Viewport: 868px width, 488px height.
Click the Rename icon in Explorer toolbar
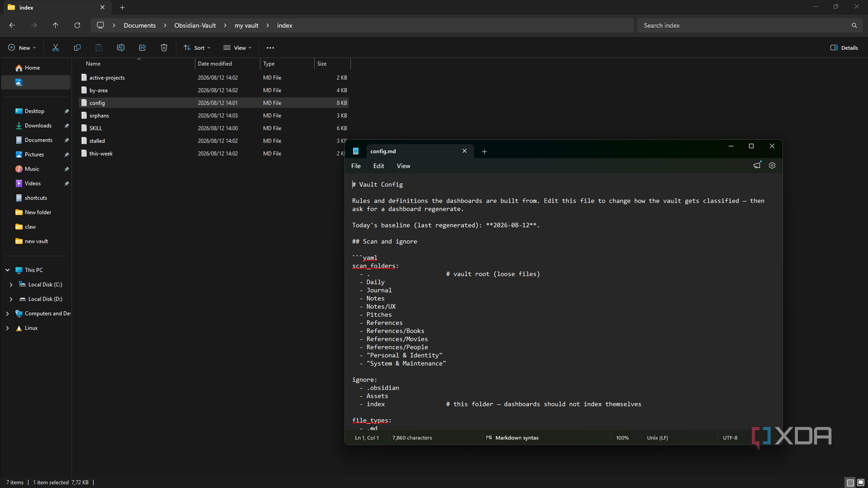point(120,47)
